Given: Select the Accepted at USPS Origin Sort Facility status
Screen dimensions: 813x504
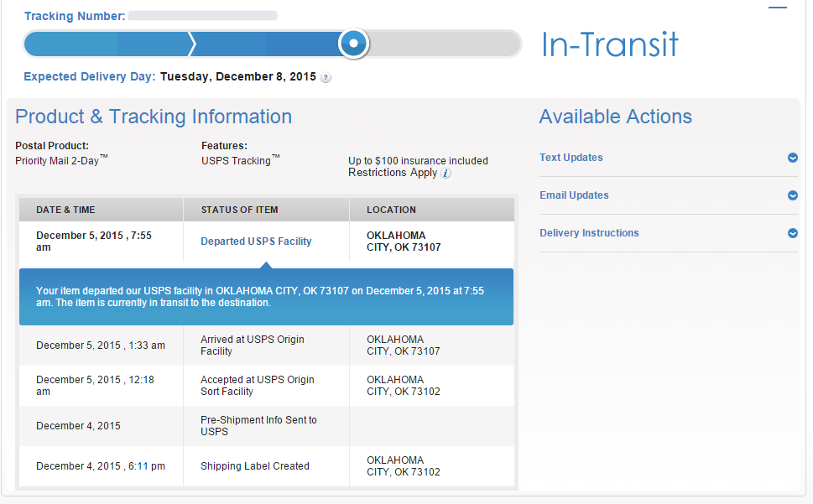Looking at the screenshot, I should click(x=258, y=386).
